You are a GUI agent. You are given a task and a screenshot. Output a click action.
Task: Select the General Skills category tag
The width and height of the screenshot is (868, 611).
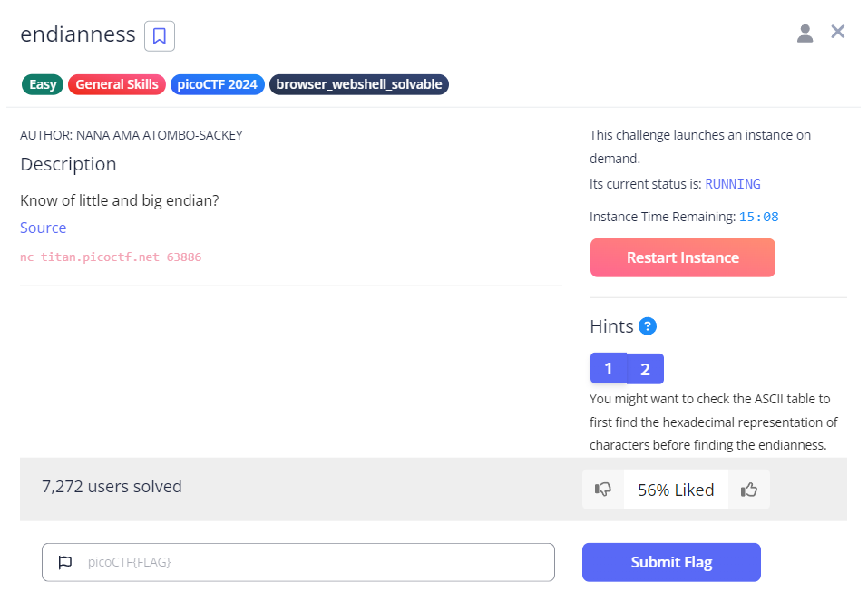(117, 84)
